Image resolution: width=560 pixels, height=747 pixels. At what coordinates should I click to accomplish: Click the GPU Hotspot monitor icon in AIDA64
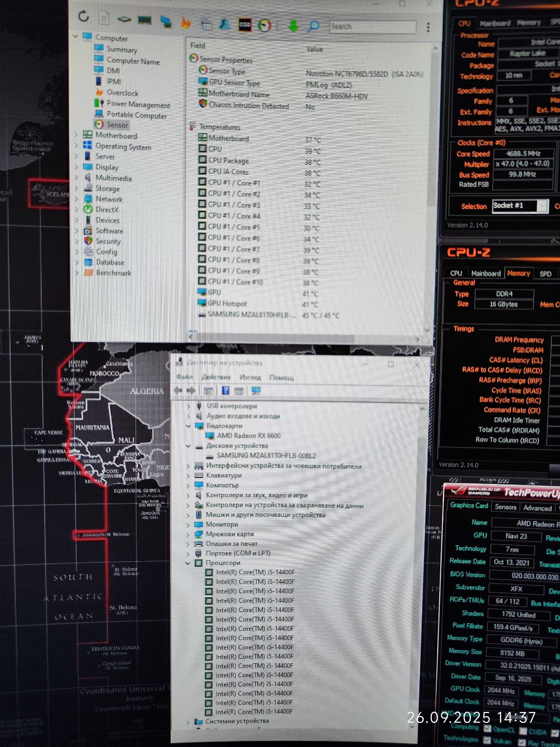[202, 302]
